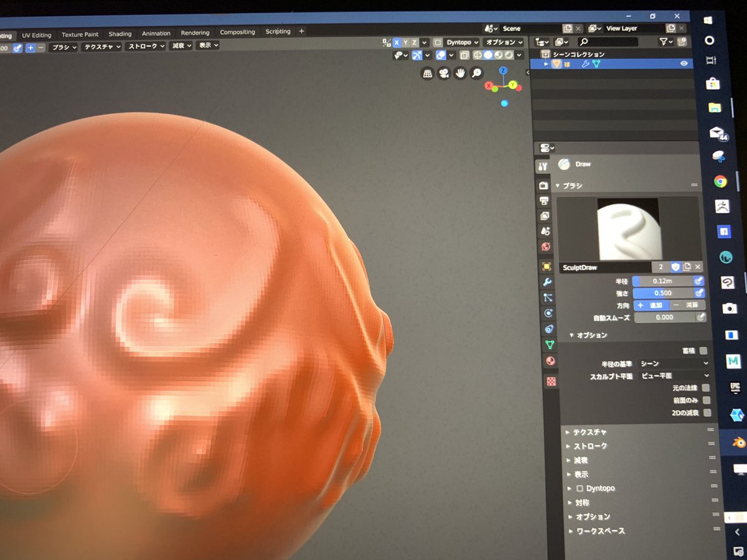Open the Material properties tab

coord(550,361)
